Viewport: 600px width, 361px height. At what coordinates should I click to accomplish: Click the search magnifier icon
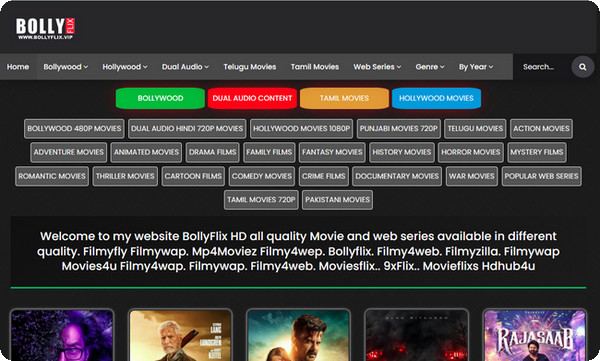coord(582,67)
